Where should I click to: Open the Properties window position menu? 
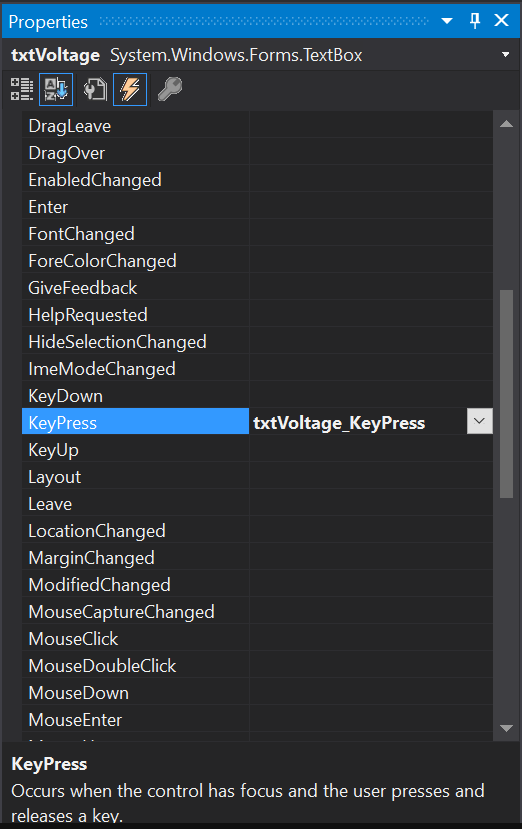[447, 21]
